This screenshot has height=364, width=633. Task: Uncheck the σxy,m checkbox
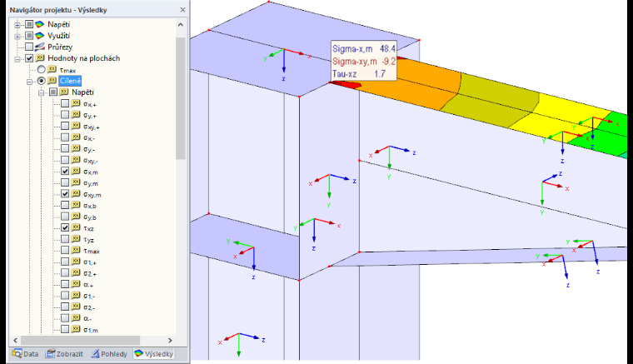click(65, 194)
